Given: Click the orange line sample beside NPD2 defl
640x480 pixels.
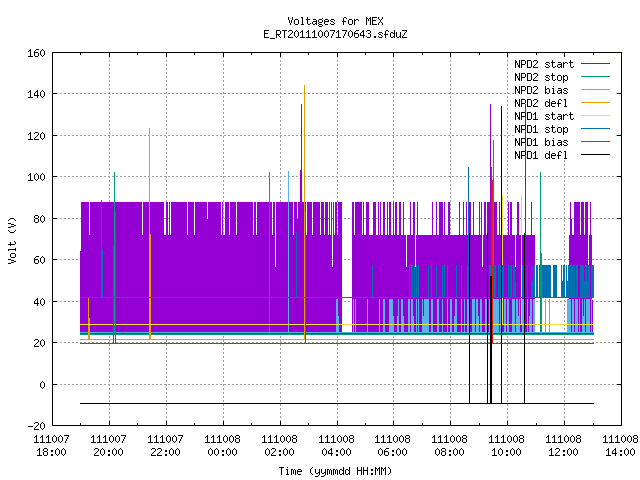Looking at the screenshot, I should (x=595, y=103).
